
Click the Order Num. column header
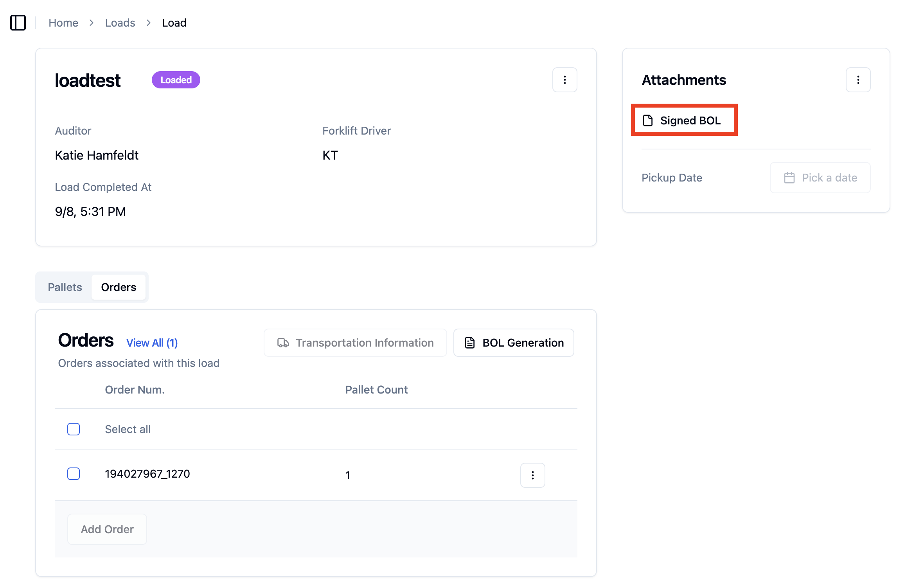coord(135,390)
